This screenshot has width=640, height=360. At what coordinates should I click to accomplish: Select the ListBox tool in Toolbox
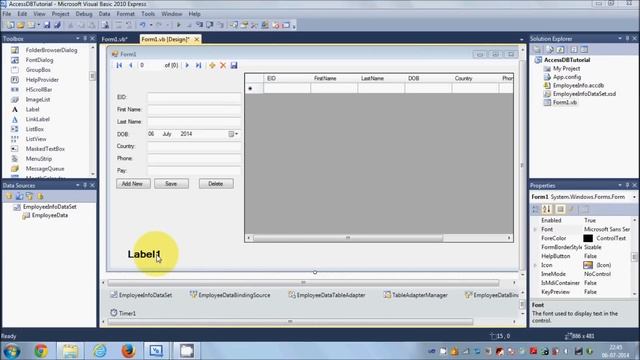tap(34, 129)
